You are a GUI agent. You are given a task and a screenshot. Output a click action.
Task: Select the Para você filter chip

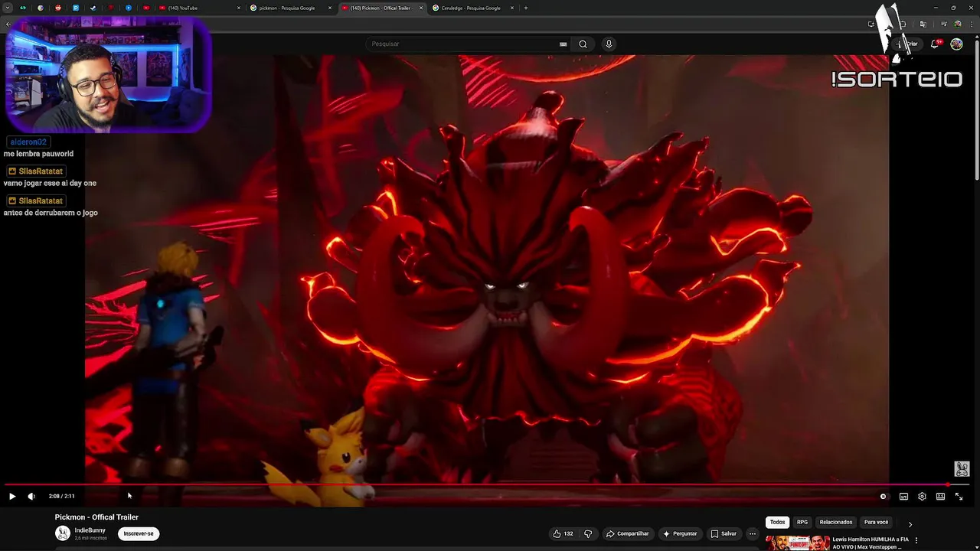point(876,522)
